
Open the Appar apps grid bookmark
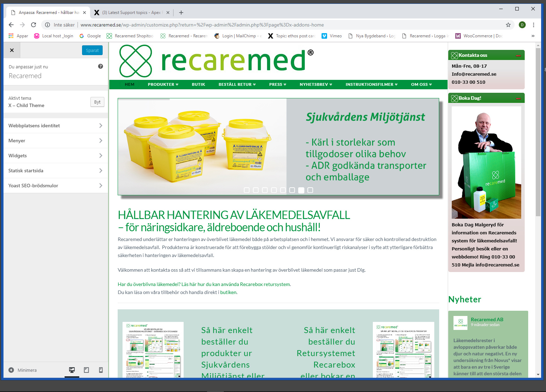[x=18, y=36]
